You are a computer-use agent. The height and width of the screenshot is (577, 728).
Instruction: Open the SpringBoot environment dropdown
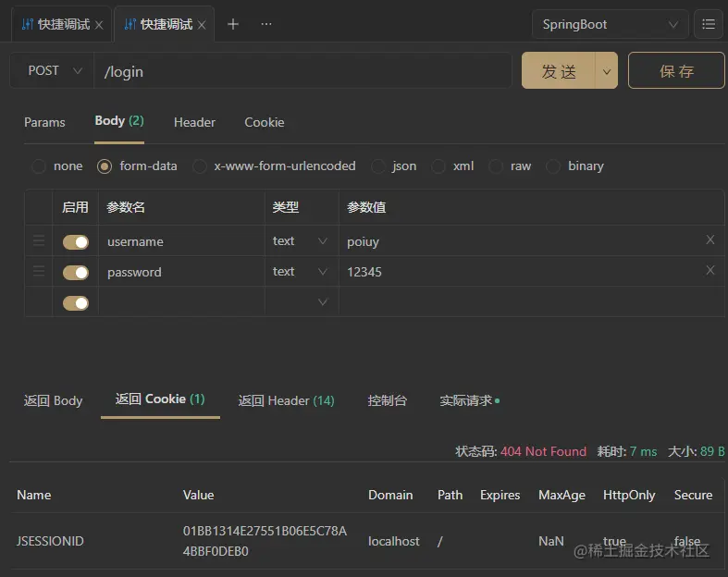point(611,24)
